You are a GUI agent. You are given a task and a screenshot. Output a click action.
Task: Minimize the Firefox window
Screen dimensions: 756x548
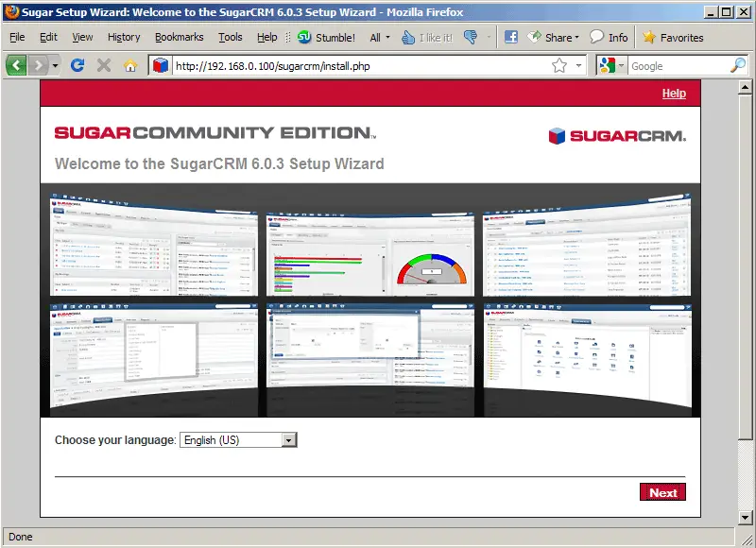711,11
